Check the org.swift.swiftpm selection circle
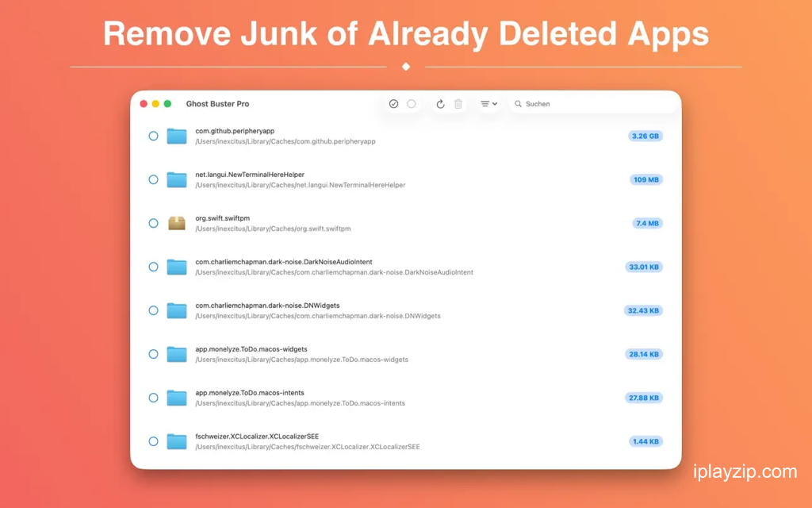The height and width of the screenshot is (508, 812). point(153,223)
